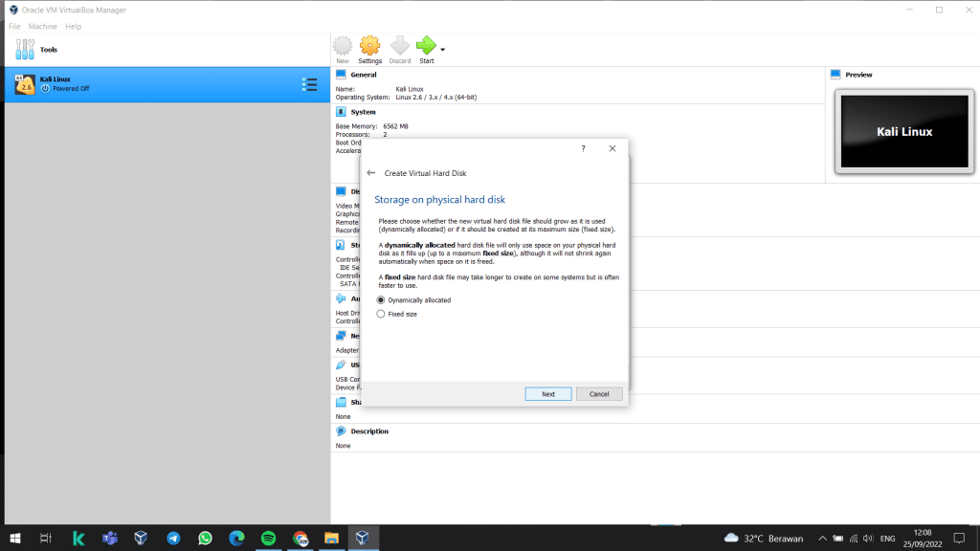
Task: Open the Kali Linux machine list menu icon
Action: pos(309,84)
